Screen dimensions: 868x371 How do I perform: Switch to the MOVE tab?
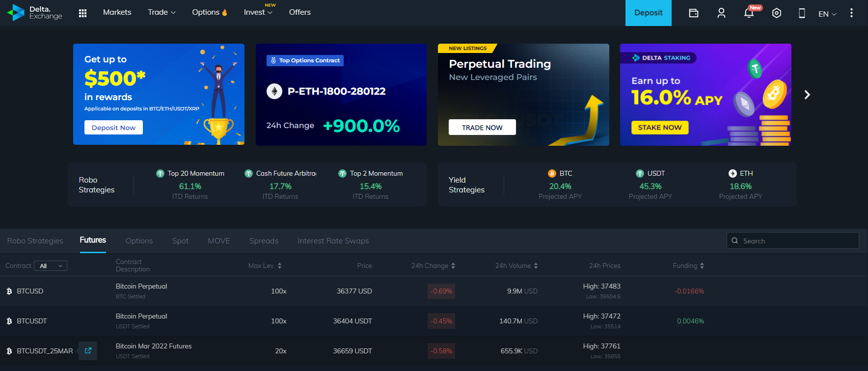(x=219, y=240)
